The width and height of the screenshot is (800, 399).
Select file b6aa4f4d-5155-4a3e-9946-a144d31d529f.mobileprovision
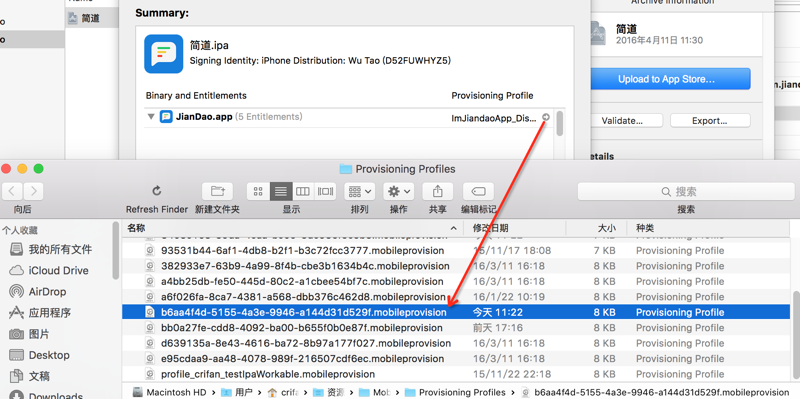tap(304, 312)
